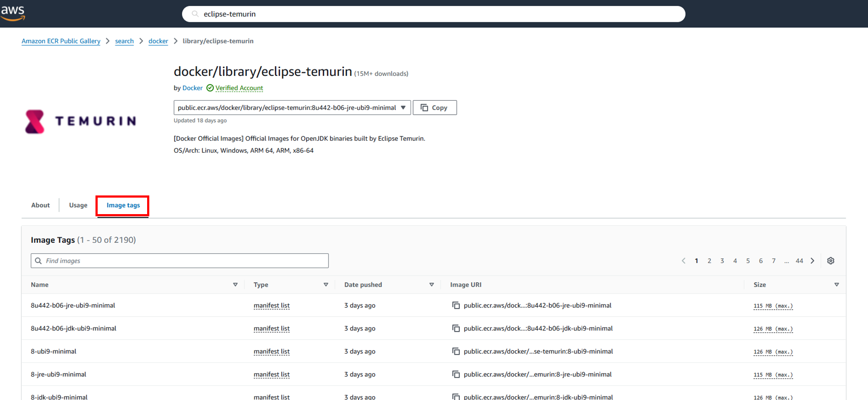Screen dimensions: 868x400
Task: Click the top search bar containing eclipse-temurin
Action: pos(434,14)
